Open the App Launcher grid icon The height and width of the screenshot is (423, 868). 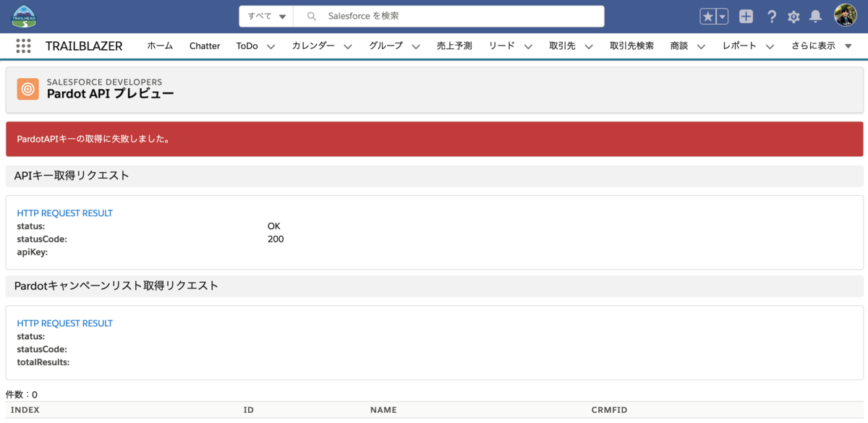pyautogui.click(x=23, y=46)
